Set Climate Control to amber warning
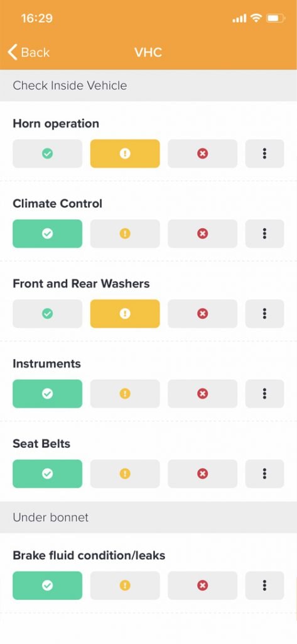 125,234
